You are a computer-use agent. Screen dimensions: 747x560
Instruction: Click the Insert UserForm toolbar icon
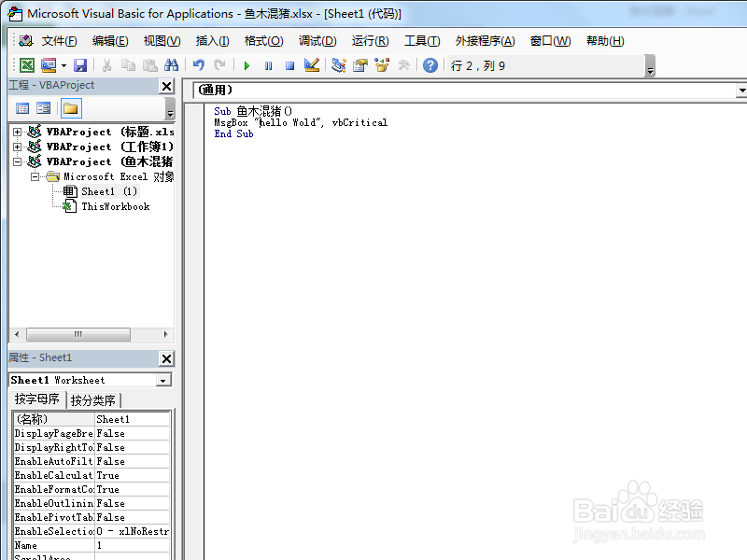tap(49, 65)
